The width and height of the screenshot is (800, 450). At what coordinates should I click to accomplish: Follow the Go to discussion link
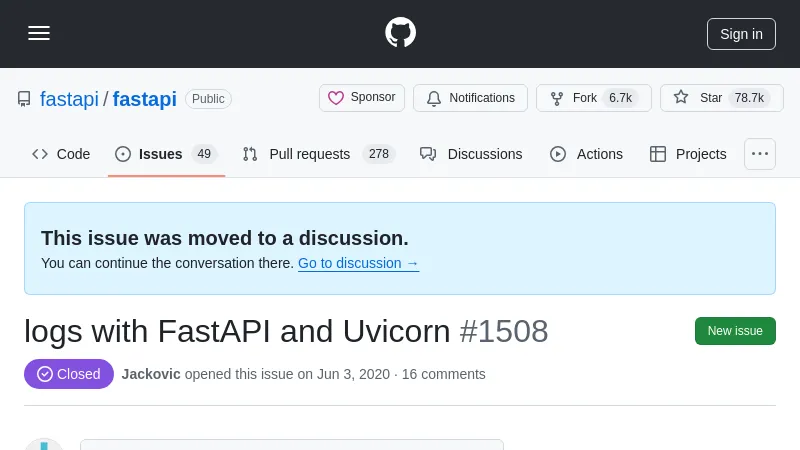[x=358, y=263]
